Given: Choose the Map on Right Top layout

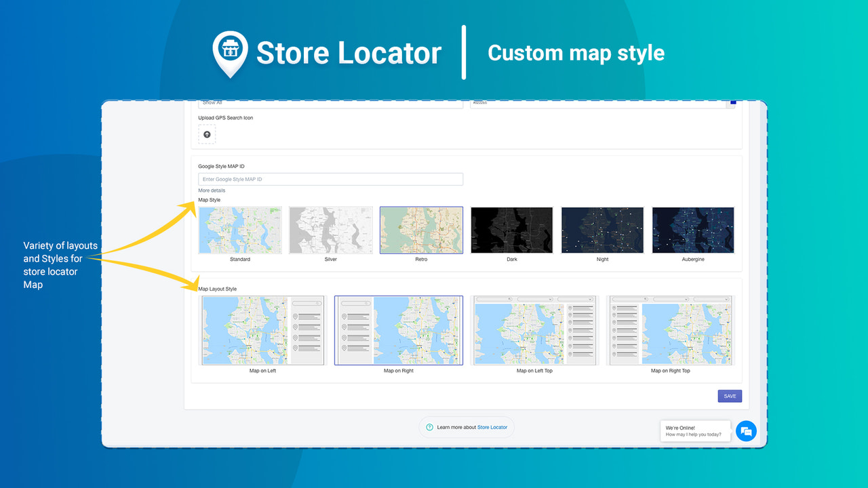Looking at the screenshot, I should (670, 330).
